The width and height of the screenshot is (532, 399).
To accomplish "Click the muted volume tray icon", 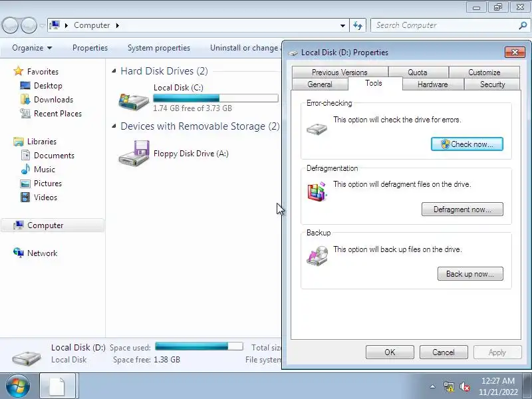I will click(465, 386).
